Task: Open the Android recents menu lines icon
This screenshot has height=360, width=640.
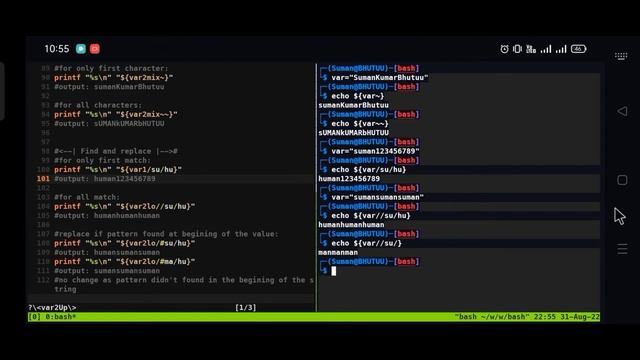Action: (622, 249)
